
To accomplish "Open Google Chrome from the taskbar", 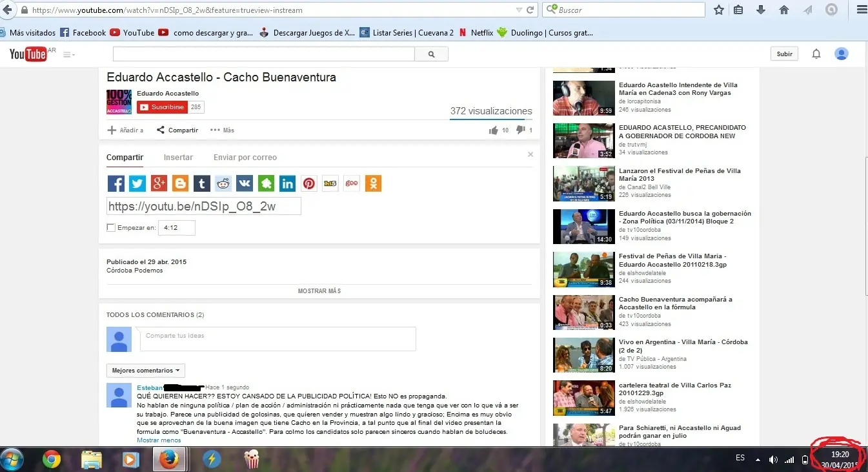I will pos(52,460).
